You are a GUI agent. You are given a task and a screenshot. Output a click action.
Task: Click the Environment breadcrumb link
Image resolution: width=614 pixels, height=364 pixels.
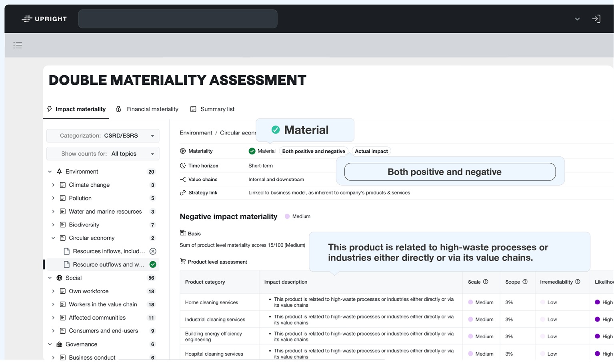click(196, 132)
